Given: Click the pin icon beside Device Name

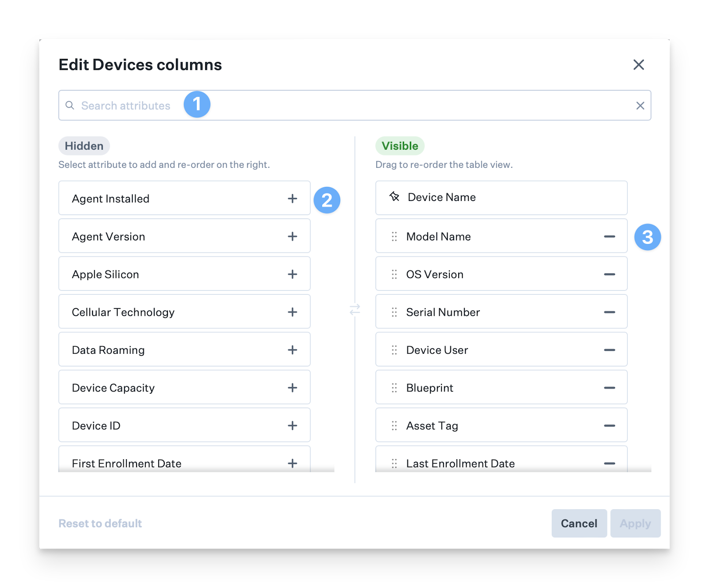Looking at the screenshot, I should coord(394,197).
